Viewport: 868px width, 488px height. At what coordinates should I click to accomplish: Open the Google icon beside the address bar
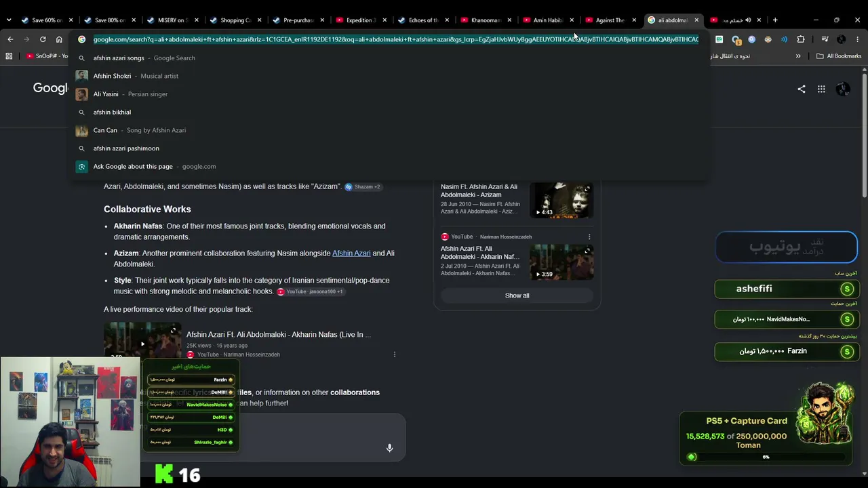click(82, 39)
